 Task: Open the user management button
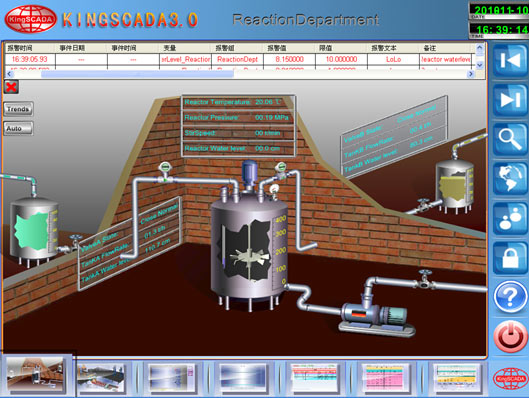pos(510,219)
